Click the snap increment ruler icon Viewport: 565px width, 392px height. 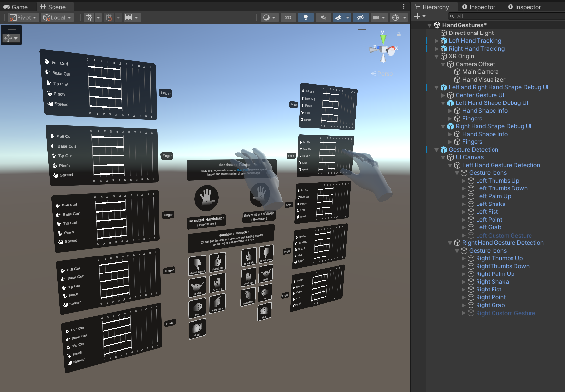129,17
